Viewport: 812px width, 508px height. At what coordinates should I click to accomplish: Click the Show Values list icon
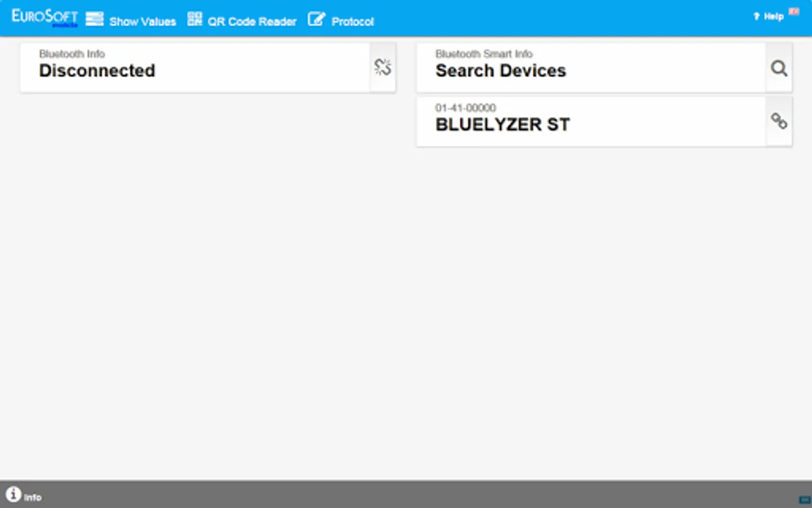(x=94, y=19)
